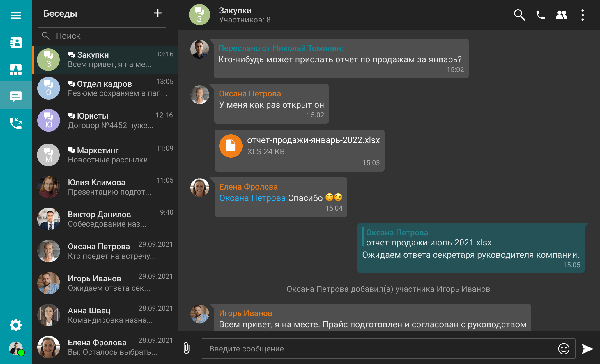Download отчет-продажи-январь-2022.xlsx attachment
Image resolution: width=600 pixels, height=364 pixels.
coord(300,146)
